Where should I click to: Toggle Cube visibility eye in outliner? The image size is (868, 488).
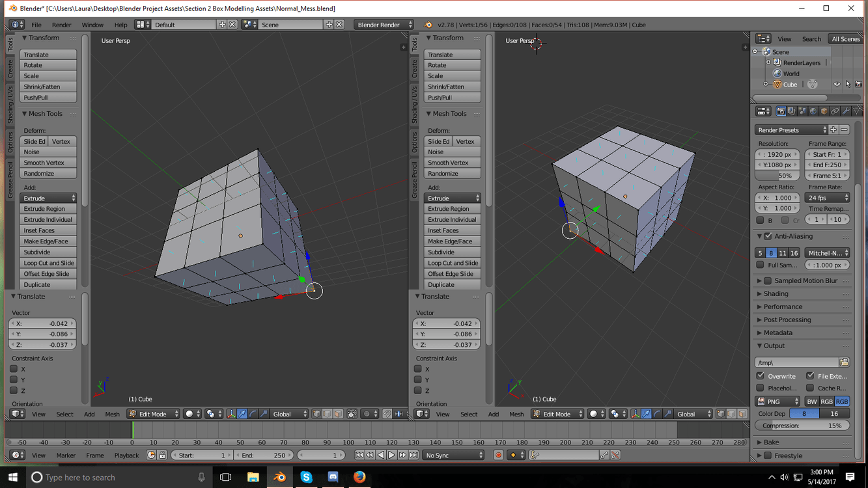click(x=837, y=85)
